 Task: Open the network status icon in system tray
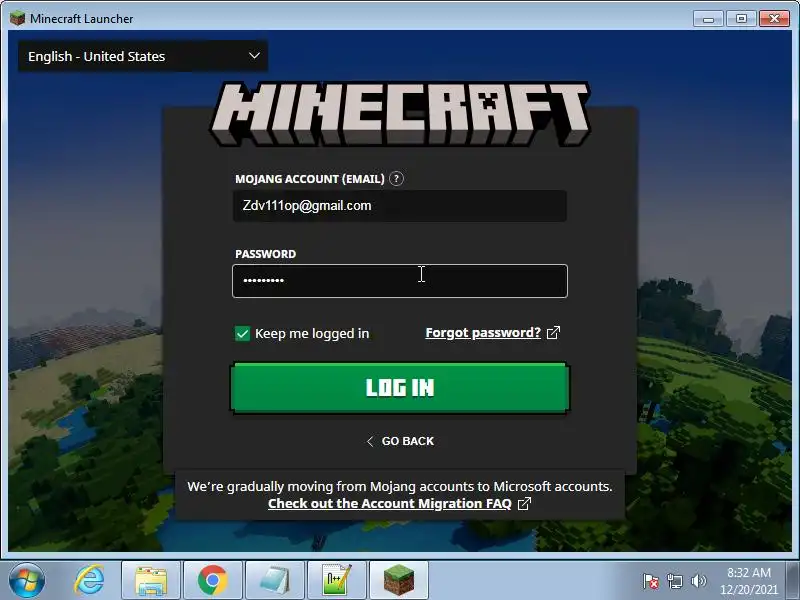675,581
